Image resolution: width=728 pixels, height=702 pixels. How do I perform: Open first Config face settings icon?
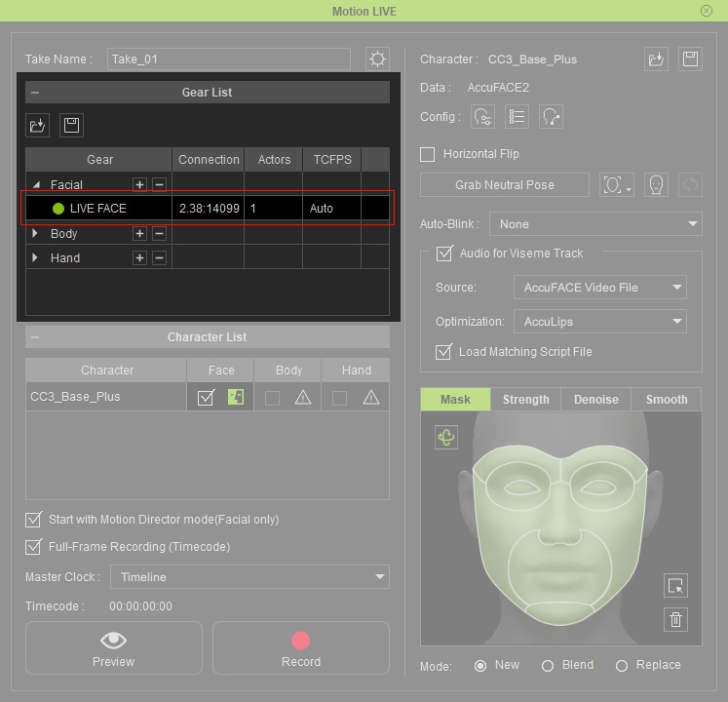(x=482, y=117)
